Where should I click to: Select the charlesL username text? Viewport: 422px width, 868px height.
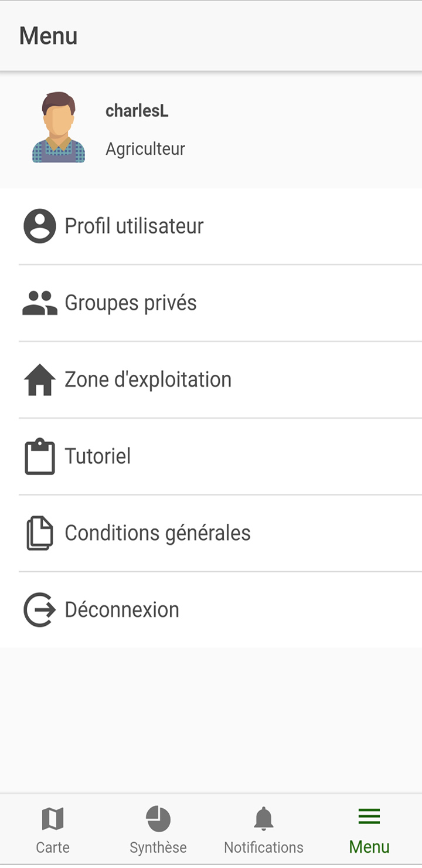tap(137, 111)
